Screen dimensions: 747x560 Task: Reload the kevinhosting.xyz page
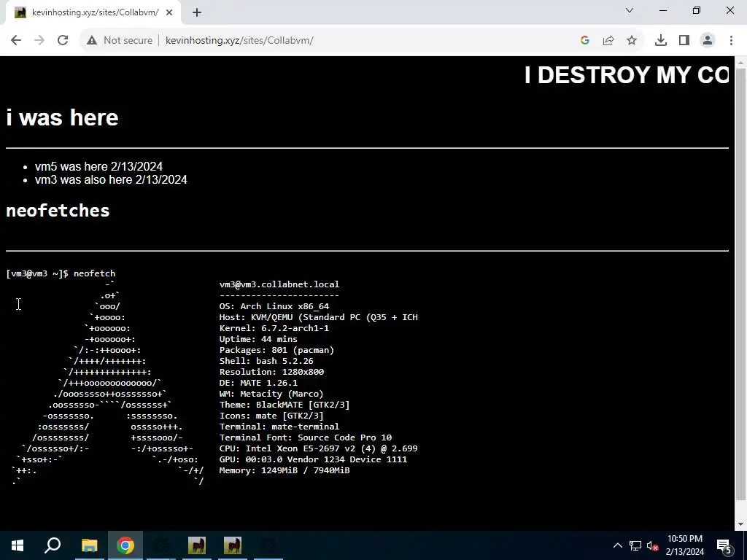click(63, 41)
